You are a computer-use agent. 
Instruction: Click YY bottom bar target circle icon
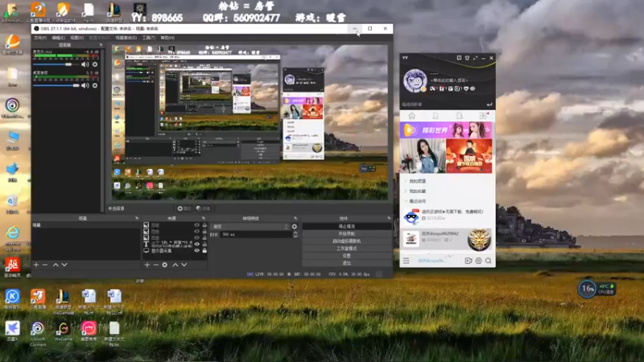pos(478,261)
